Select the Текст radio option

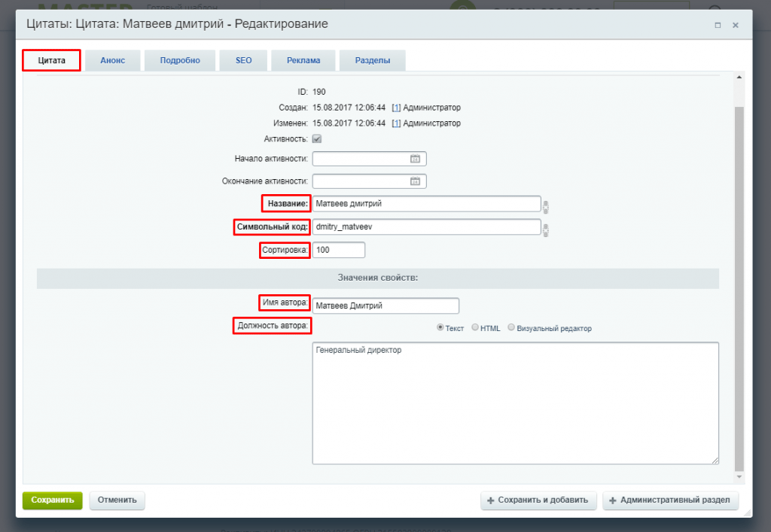click(x=441, y=328)
